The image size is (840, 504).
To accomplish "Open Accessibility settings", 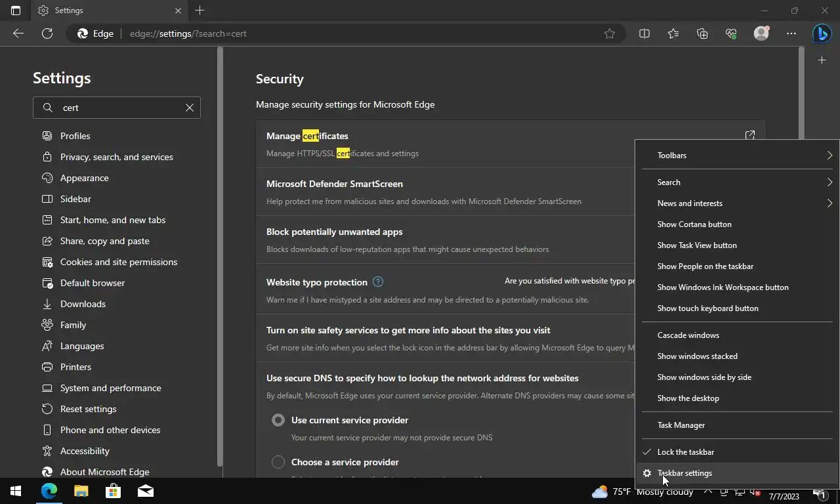I will pyautogui.click(x=85, y=451).
